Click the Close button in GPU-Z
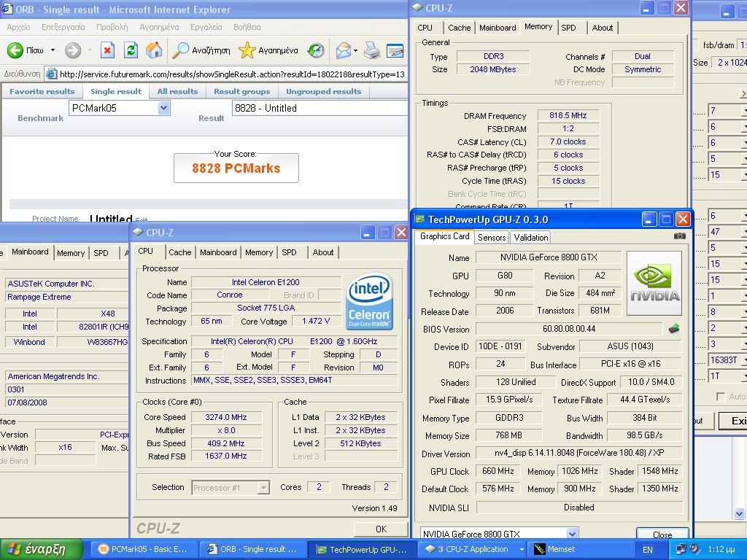This screenshot has height=560, width=747. [x=662, y=534]
